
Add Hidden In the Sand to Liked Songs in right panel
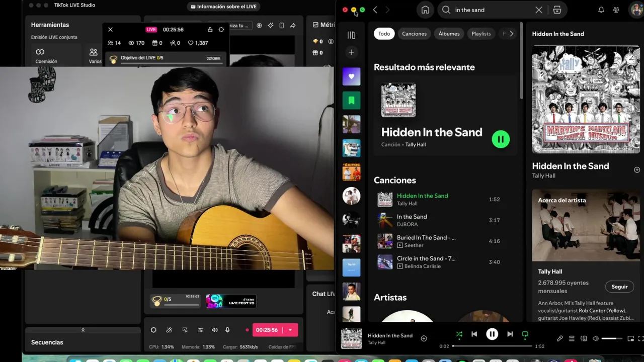[x=636, y=170]
